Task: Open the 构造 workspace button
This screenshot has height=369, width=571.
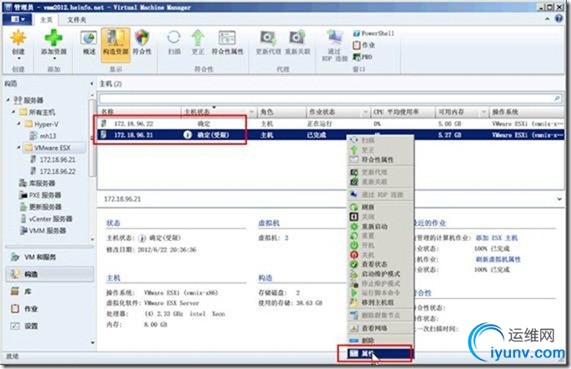Action: [49, 274]
